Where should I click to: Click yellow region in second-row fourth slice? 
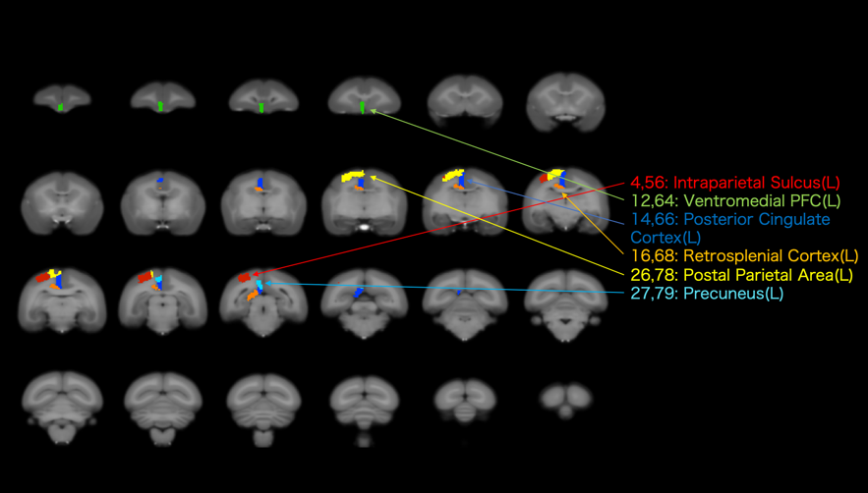point(352,178)
